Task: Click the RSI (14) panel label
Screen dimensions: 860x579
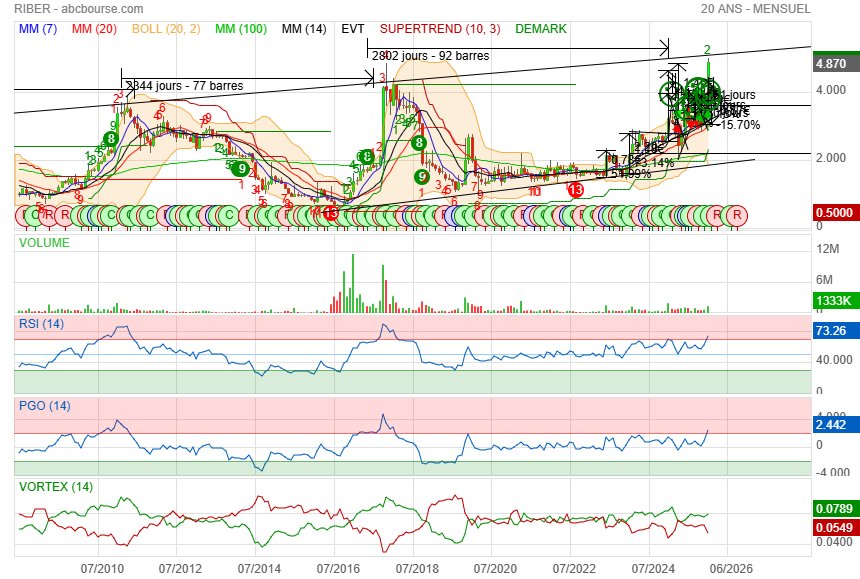Action: pos(42,324)
